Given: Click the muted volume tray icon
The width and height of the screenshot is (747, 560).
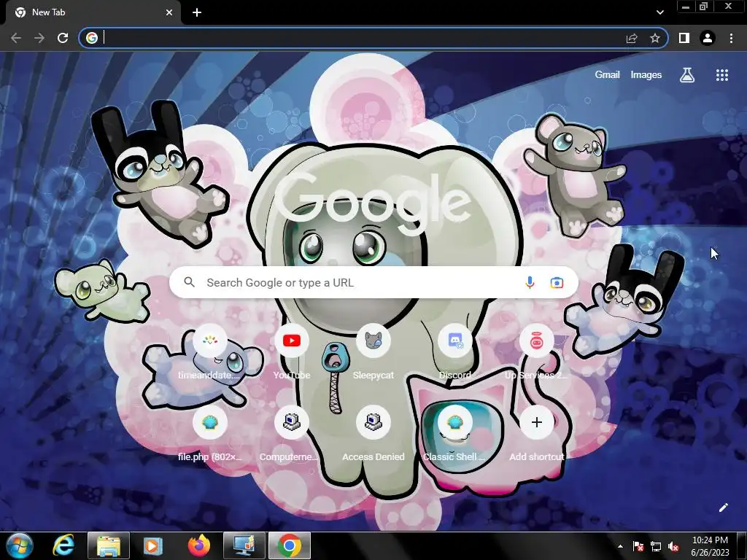Looking at the screenshot, I should (x=673, y=546).
